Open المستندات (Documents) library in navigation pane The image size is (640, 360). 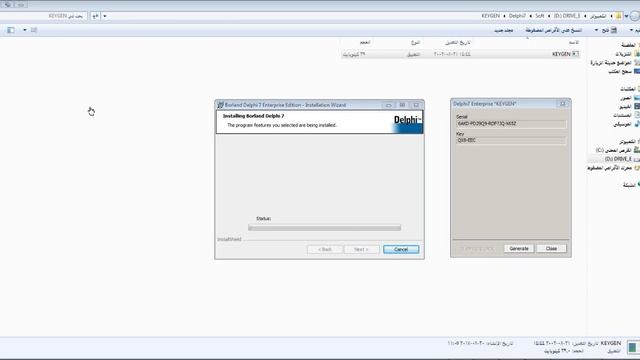click(x=623, y=116)
